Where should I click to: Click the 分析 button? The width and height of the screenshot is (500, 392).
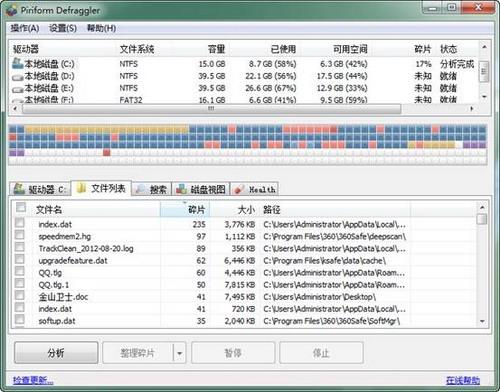(56, 353)
